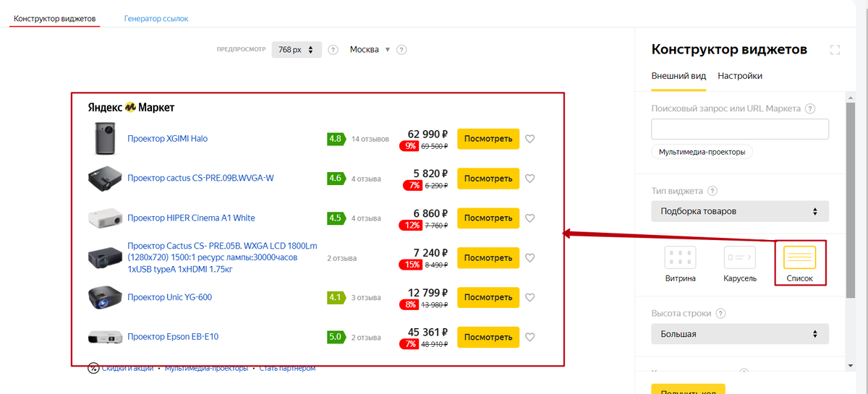
Task: Click 2 отзыва text in the 7 240 ₽ row
Action: click(341, 258)
